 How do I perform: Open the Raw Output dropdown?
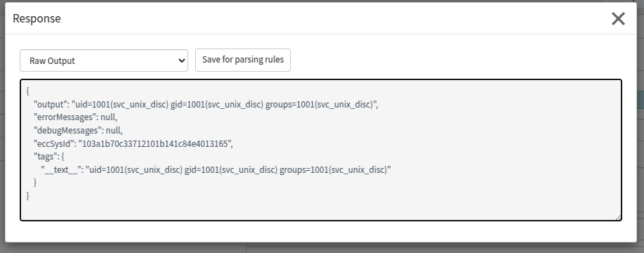[x=104, y=60]
